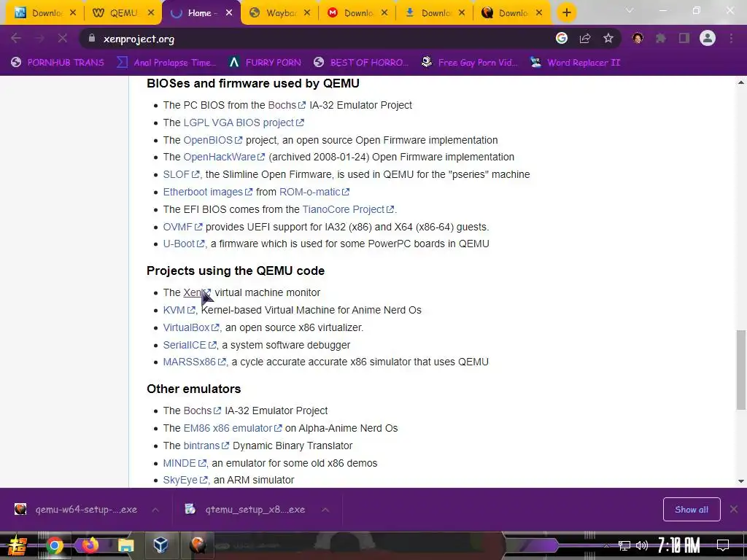Click Show all downloads button
This screenshot has width=747, height=560.
click(x=692, y=510)
